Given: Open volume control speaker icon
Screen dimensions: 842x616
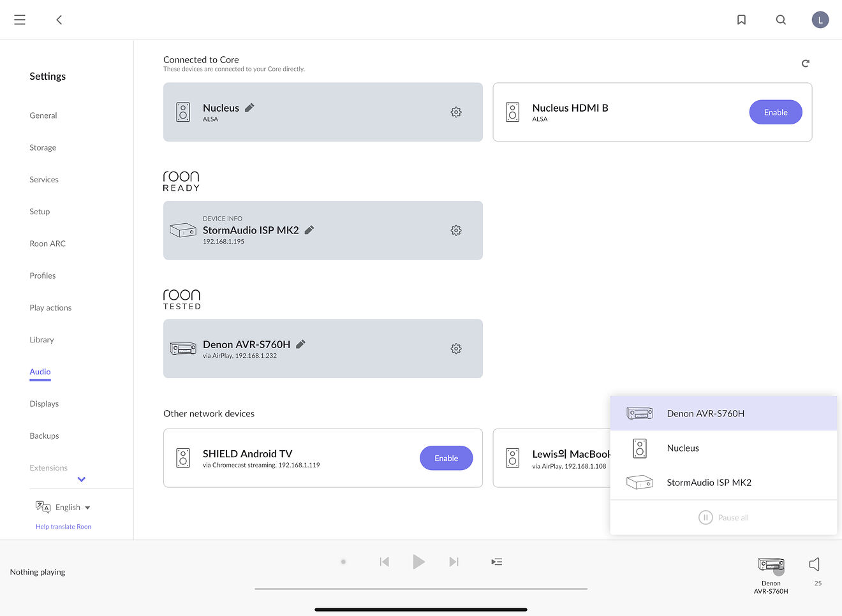Looking at the screenshot, I should click(815, 564).
